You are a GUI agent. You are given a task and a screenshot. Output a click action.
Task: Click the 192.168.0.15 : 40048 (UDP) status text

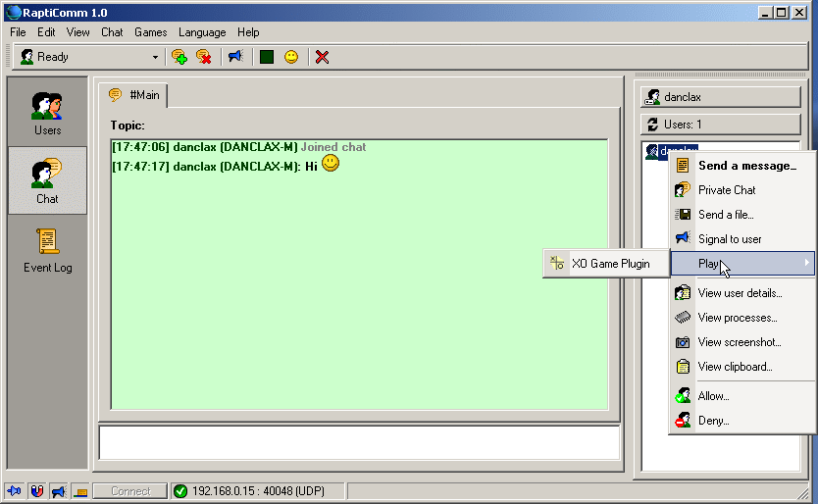coord(258,491)
